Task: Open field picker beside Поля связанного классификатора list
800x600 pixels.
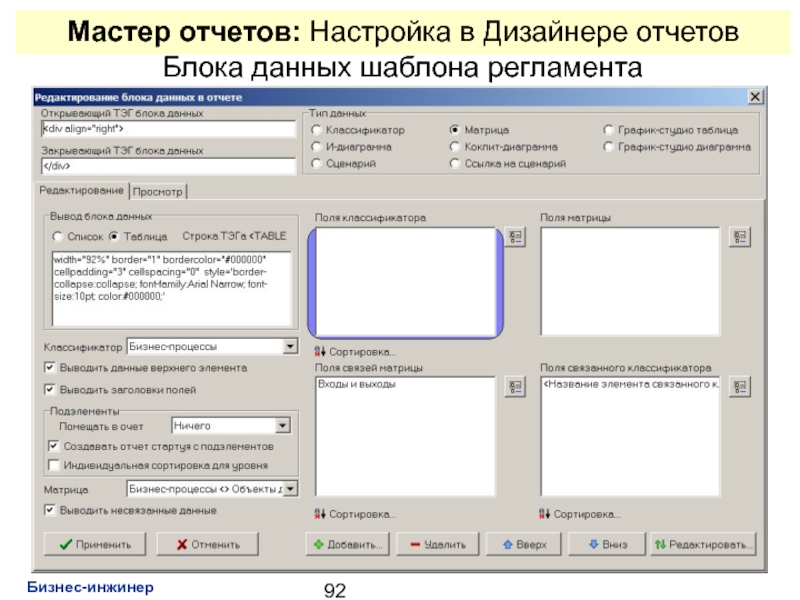Action: click(740, 387)
